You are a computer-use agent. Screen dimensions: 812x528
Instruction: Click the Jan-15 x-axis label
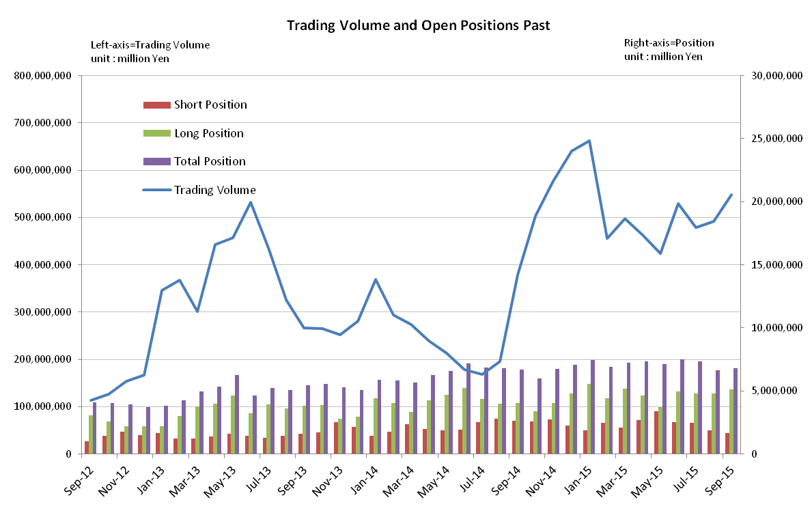[581, 480]
